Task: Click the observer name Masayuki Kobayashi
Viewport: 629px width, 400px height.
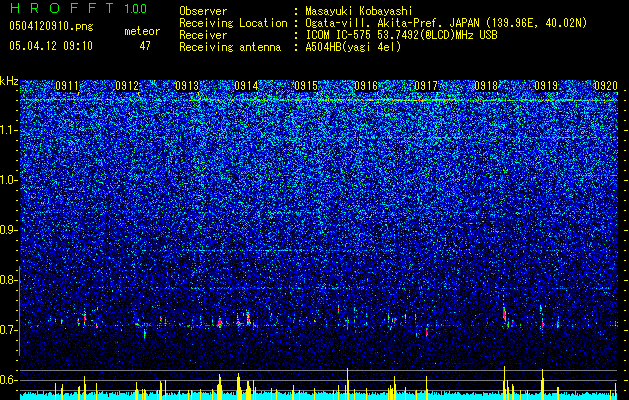Action: (x=359, y=11)
